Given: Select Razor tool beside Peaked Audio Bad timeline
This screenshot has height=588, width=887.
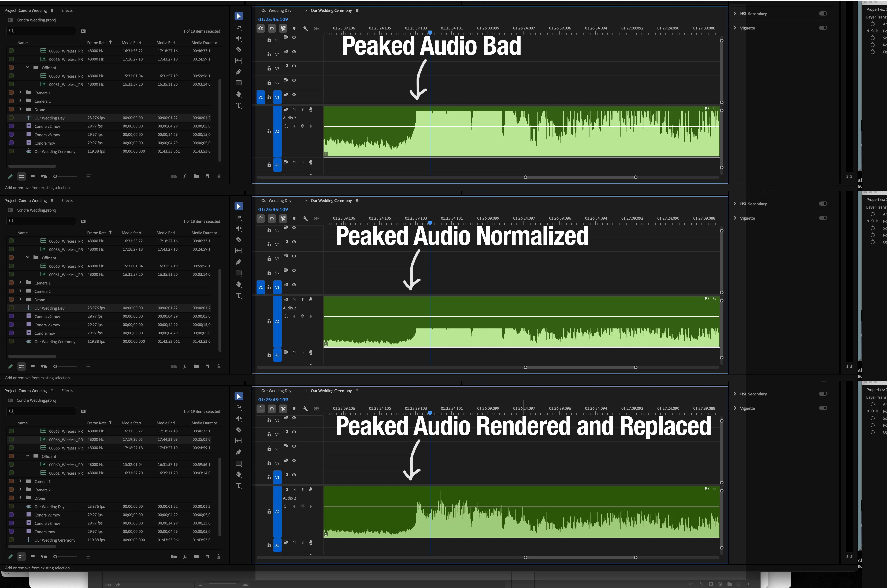Looking at the screenshot, I should pos(239,50).
